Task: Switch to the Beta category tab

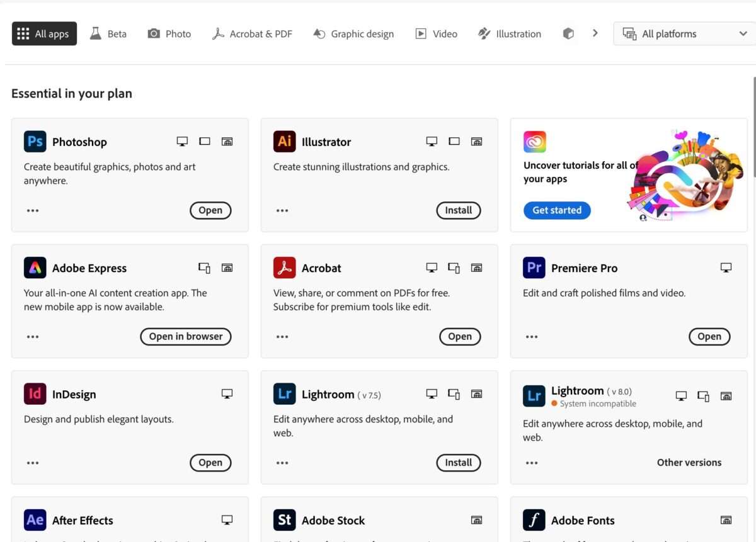Action: 108,34
